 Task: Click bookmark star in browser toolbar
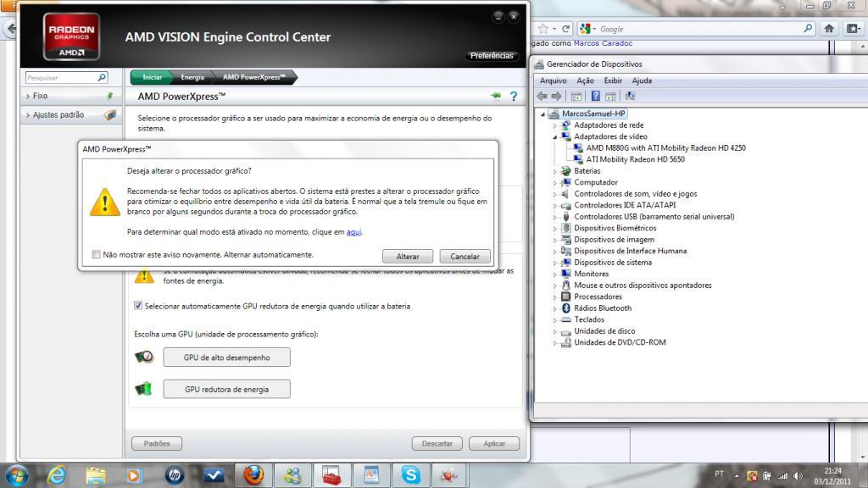click(543, 29)
